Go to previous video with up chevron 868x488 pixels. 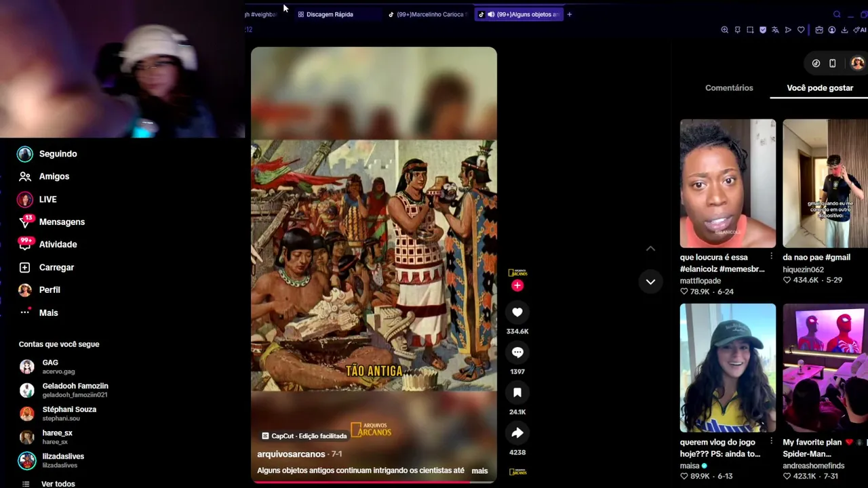(x=650, y=249)
